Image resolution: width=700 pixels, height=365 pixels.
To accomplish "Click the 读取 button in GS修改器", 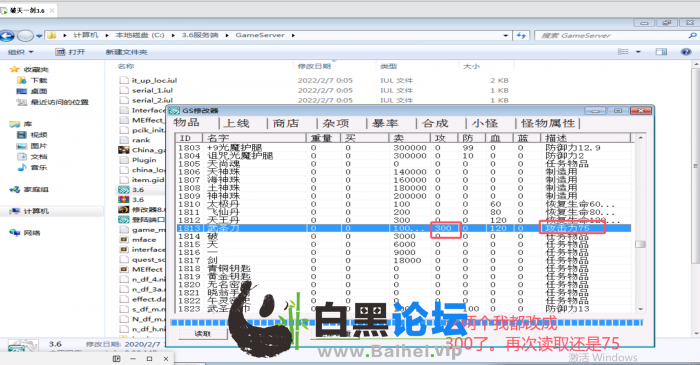I will coord(202,334).
